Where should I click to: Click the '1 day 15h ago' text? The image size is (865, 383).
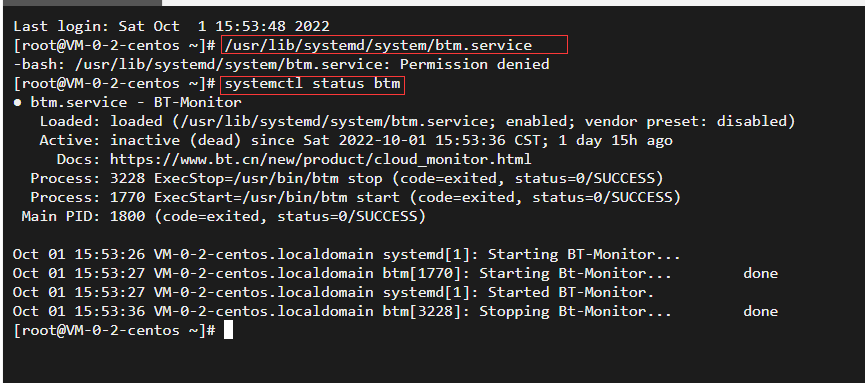(616, 141)
